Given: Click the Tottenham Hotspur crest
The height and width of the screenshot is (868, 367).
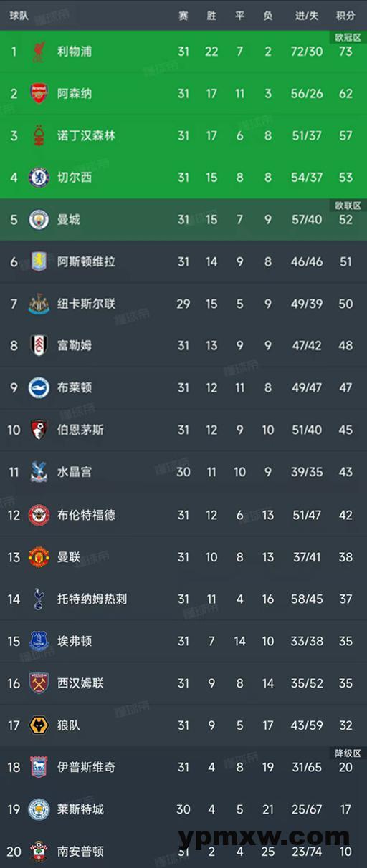Looking at the screenshot, I should click(x=39, y=599).
